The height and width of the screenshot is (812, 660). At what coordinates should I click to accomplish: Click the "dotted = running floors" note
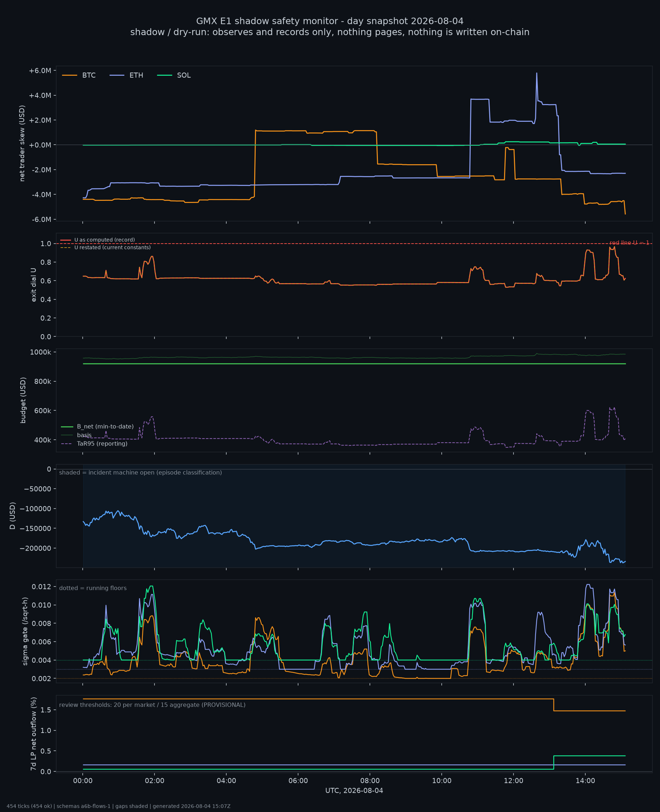pos(93,588)
